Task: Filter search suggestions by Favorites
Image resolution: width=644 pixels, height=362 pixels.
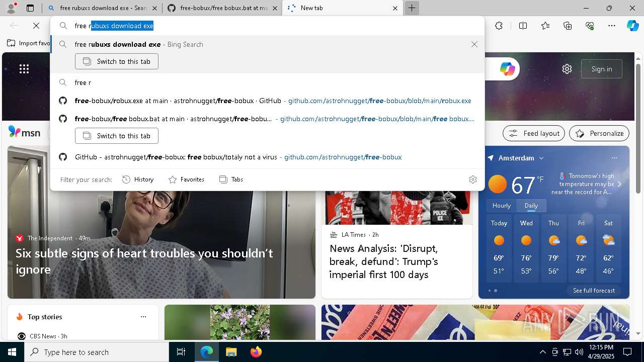Action: click(186, 179)
